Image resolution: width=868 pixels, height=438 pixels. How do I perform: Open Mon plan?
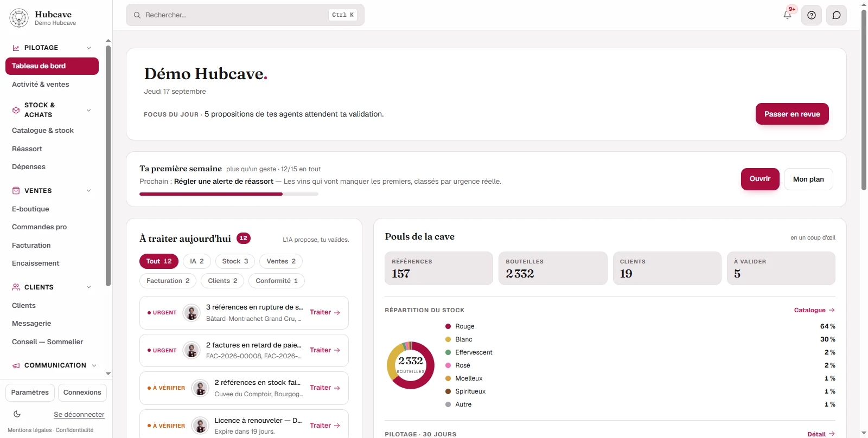pos(808,179)
